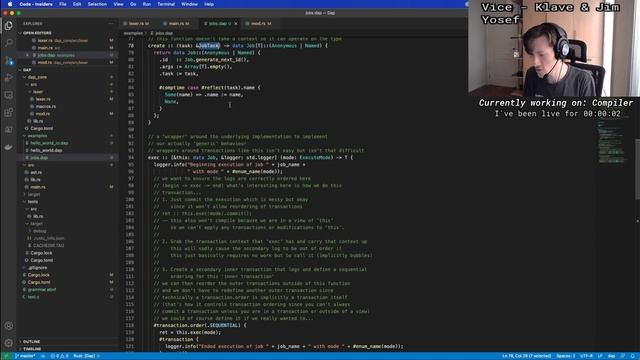Click the remote indicator in status bar
This screenshot has width=640, height=360.
[6, 356]
